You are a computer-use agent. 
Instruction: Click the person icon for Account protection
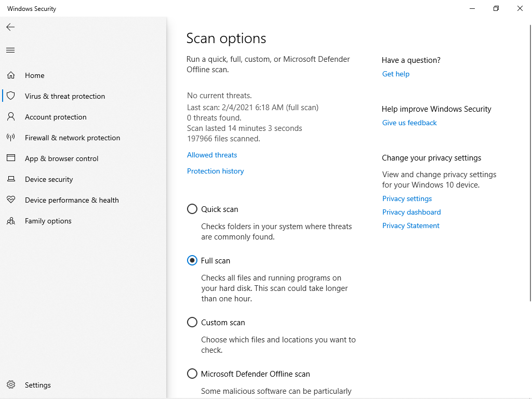11,117
